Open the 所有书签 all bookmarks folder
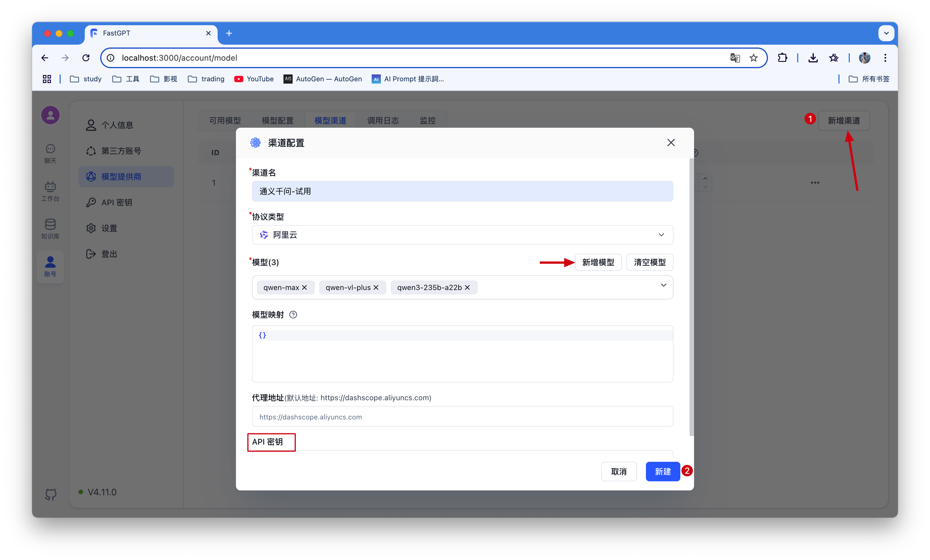The width and height of the screenshot is (930, 560). [869, 79]
